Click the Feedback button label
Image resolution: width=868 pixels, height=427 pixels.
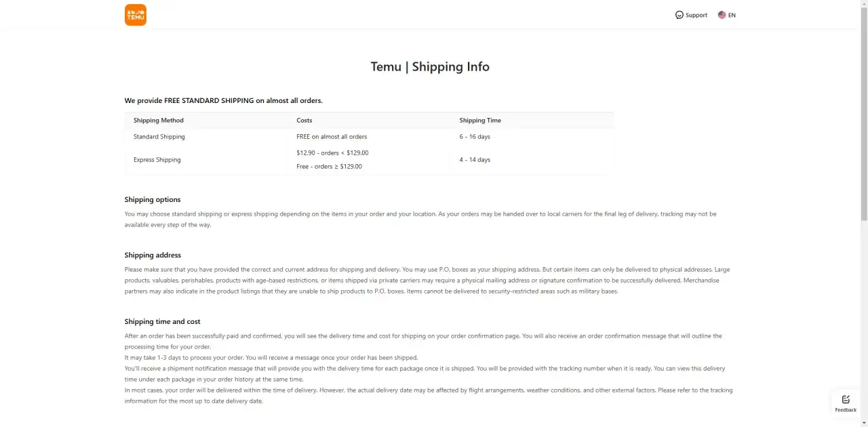click(846, 410)
